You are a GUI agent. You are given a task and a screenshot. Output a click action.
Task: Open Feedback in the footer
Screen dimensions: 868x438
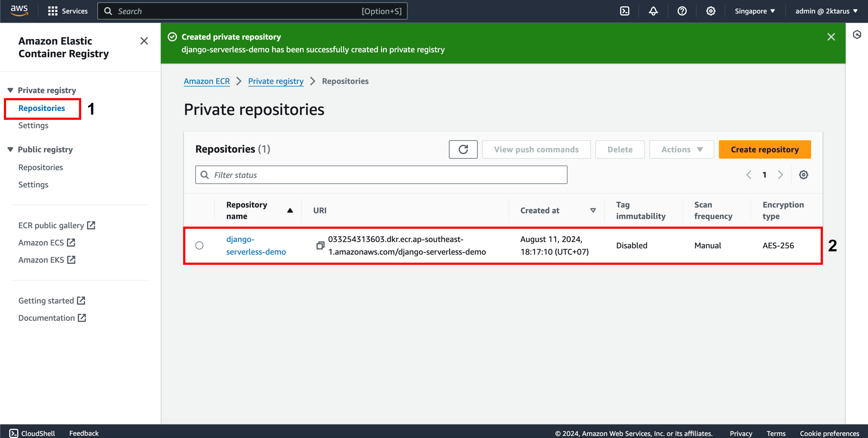(x=84, y=433)
